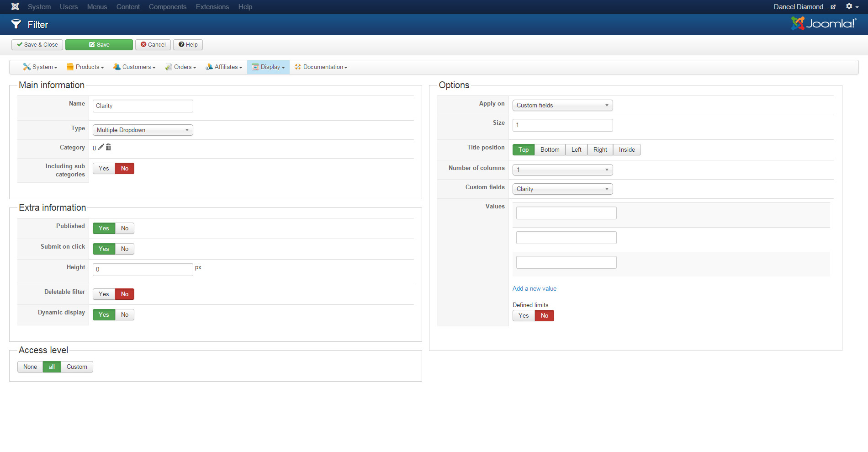868x452 pixels.
Task: Open the Menus top menu
Action: click(97, 6)
